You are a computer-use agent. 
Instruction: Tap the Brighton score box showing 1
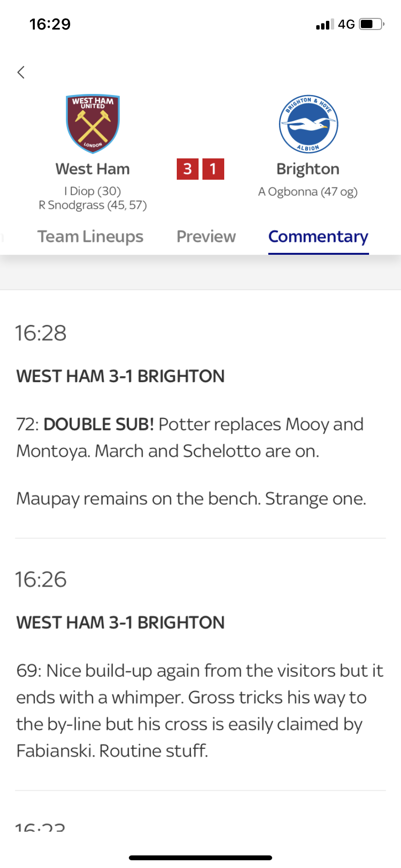[213, 169]
